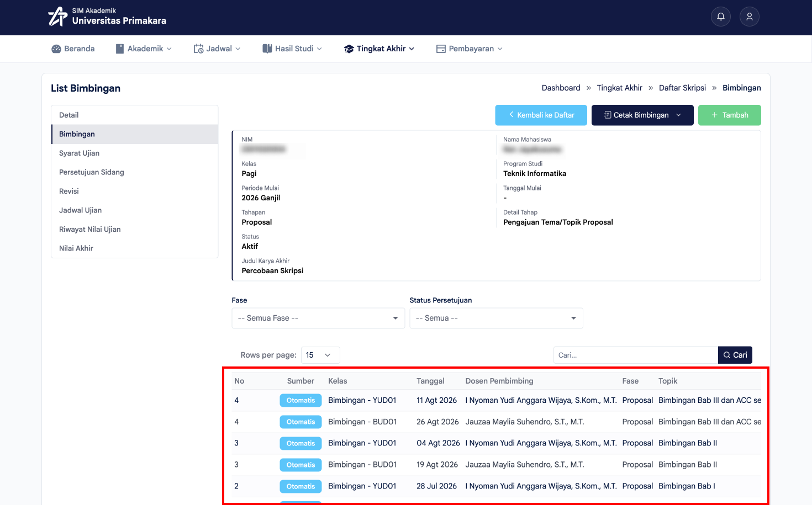Click 'Bimbingan Bab I' topic cell
The image size is (812, 505).
687,486
